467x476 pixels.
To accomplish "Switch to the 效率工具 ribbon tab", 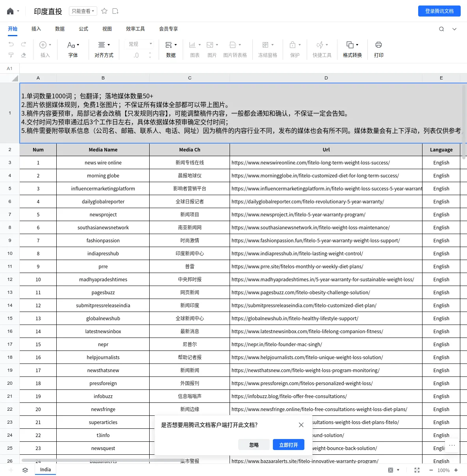I will tap(135, 29).
